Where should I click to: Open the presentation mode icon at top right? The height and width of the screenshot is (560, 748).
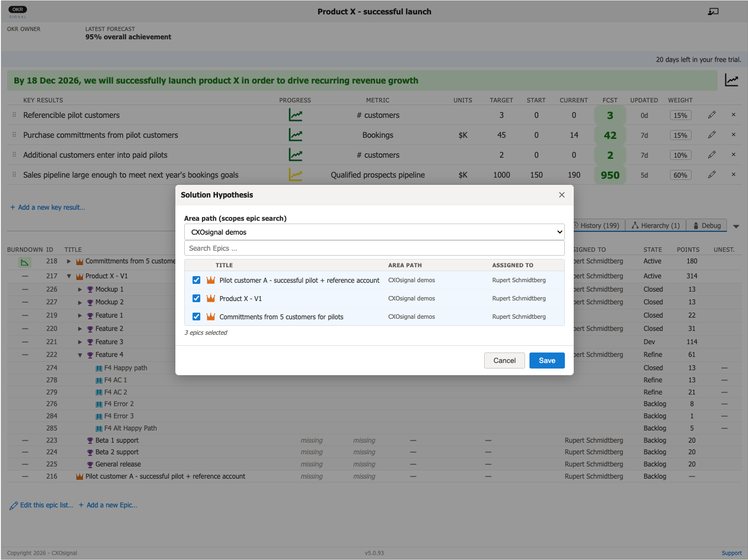(713, 12)
